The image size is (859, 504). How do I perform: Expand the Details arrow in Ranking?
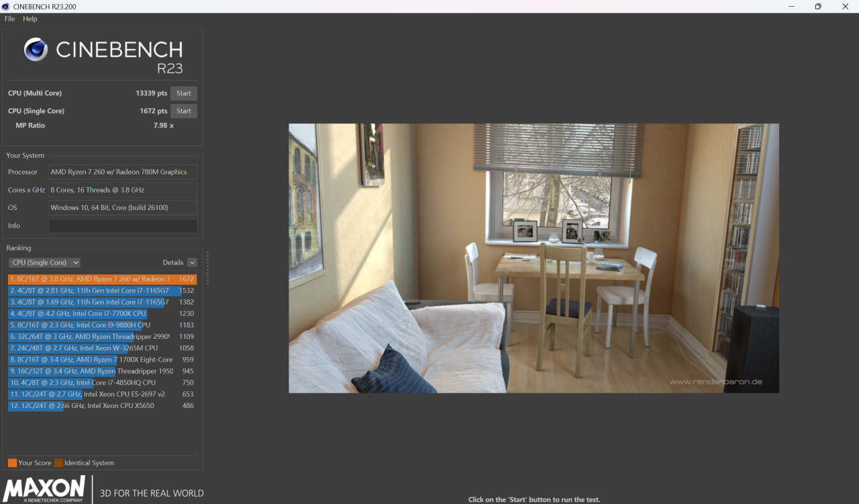[192, 262]
